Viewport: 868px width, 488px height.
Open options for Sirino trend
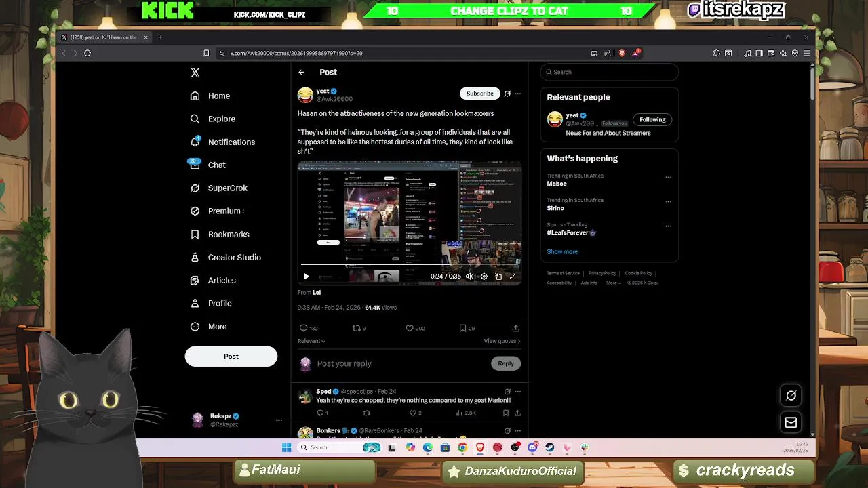pyautogui.click(x=668, y=202)
